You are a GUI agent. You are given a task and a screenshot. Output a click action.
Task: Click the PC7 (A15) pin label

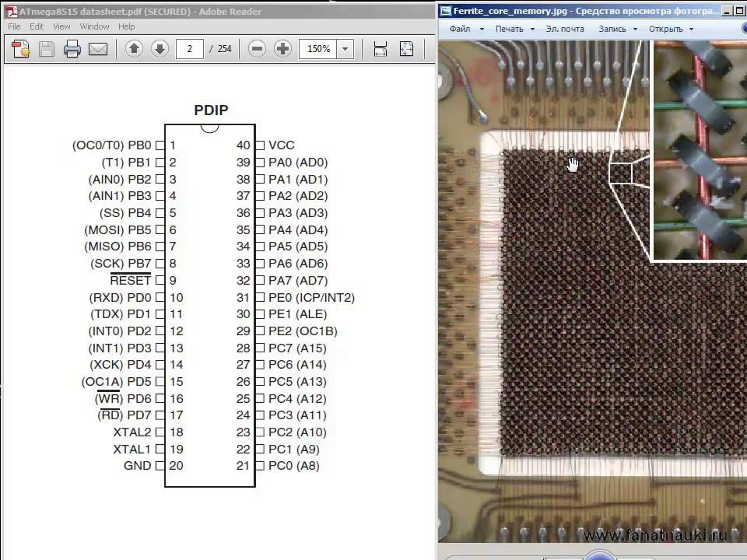(x=297, y=348)
